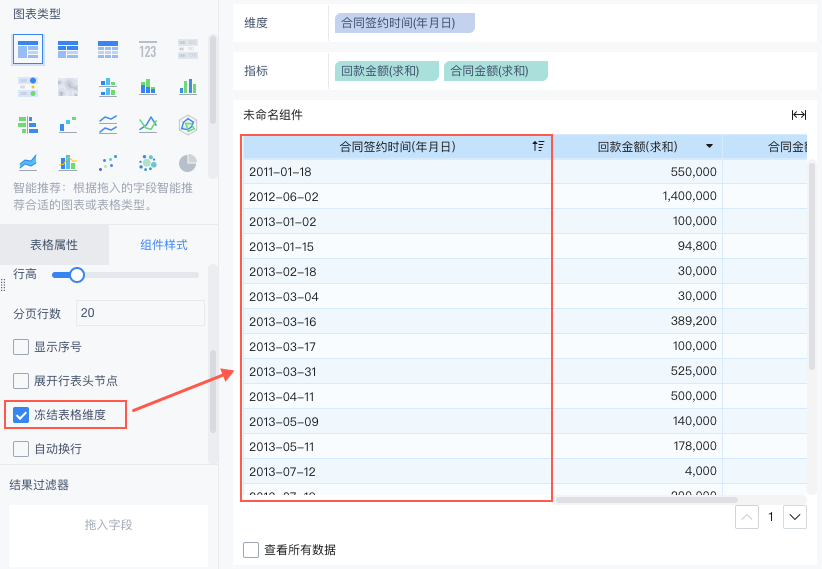822x569 pixels.
Task: Click the 合同签约时间(年月日) dimension pill
Action: click(405, 23)
